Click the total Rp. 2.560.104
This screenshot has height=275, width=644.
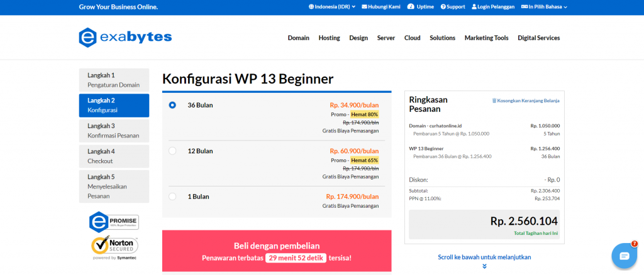pos(524,221)
